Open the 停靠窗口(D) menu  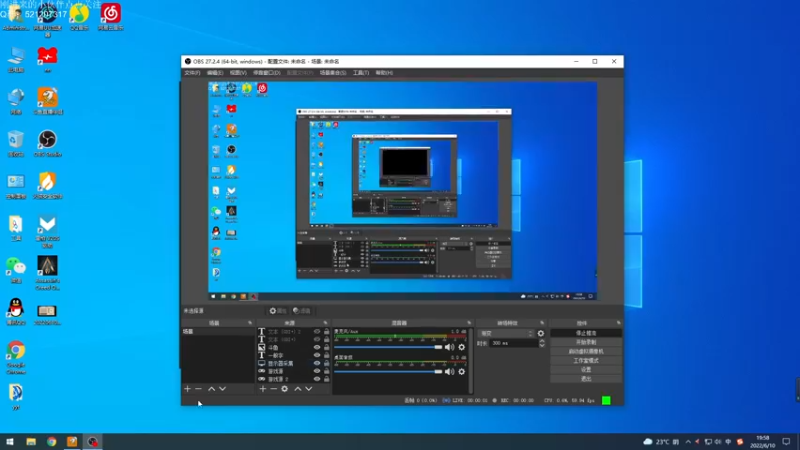point(266,73)
